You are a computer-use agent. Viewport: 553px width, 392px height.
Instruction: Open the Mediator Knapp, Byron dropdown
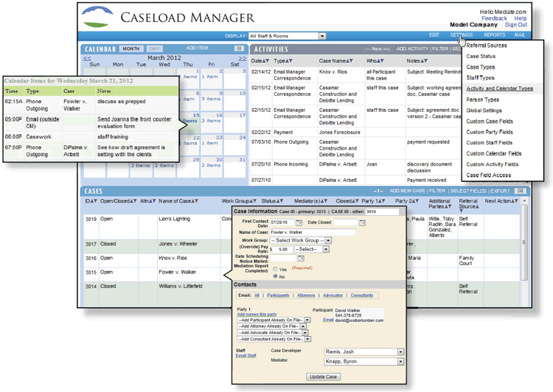(x=400, y=362)
